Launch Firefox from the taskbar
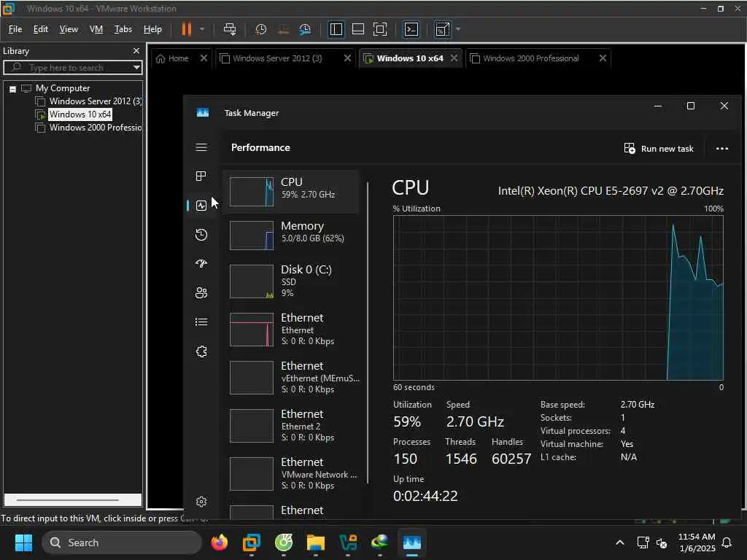Viewport: 747px width, 560px height. (219, 542)
